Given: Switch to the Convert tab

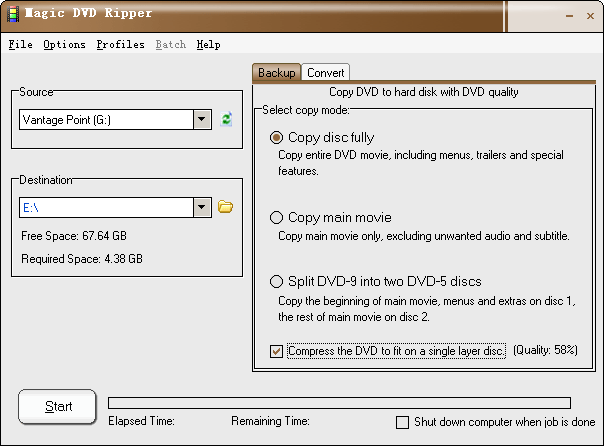Looking at the screenshot, I should coord(325,72).
